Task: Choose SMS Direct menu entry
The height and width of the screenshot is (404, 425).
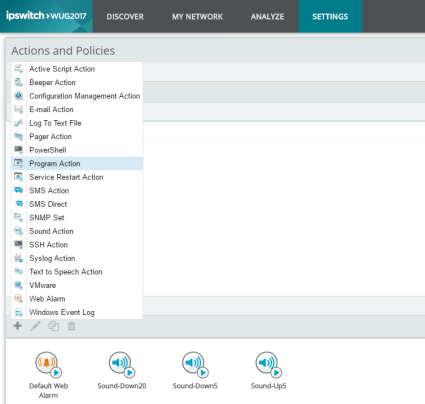Action: click(77, 204)
